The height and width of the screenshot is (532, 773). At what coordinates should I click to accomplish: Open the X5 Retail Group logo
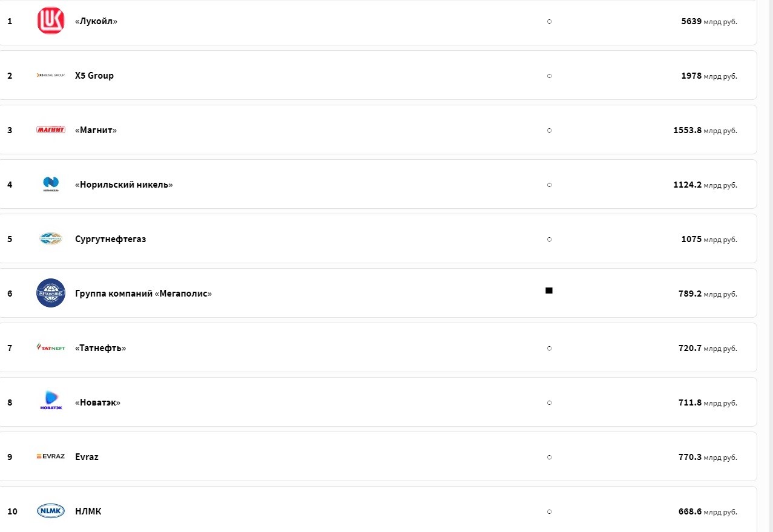click(50, 75)
